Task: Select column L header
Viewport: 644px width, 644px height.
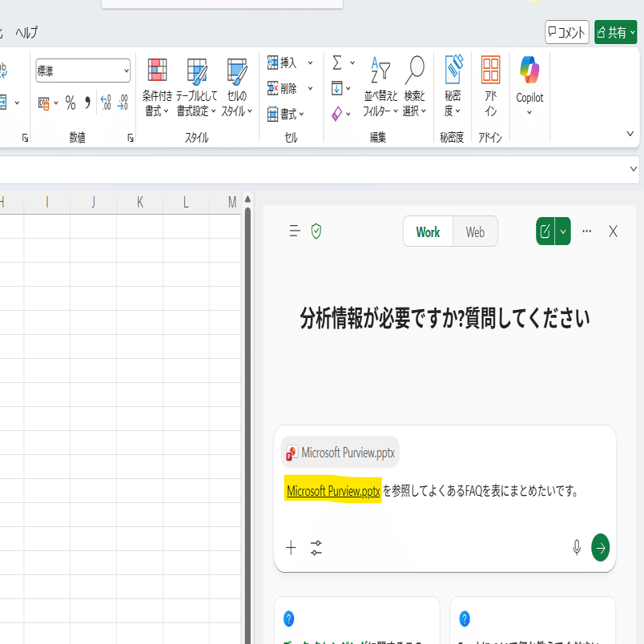Action: [186, 202]
